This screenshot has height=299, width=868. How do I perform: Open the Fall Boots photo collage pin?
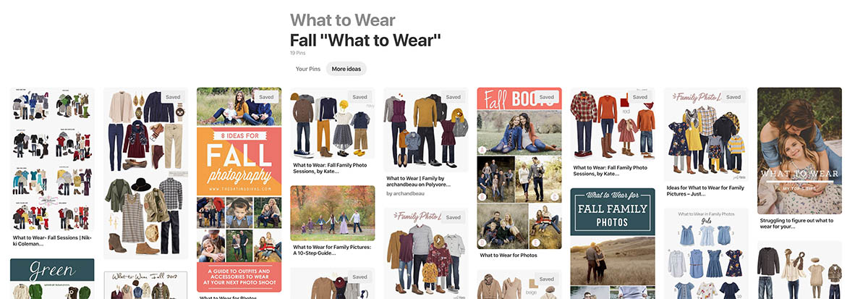(519, 168)
